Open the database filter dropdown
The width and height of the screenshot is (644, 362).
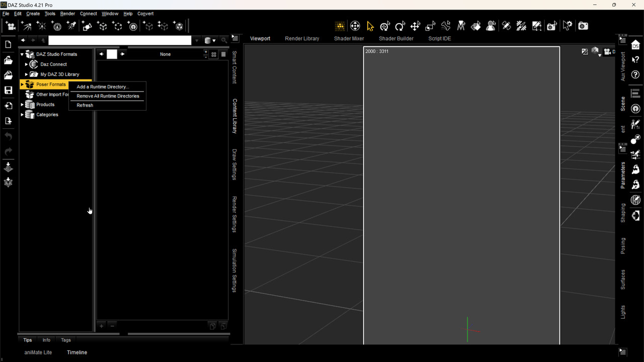click(x=210, y=40)
